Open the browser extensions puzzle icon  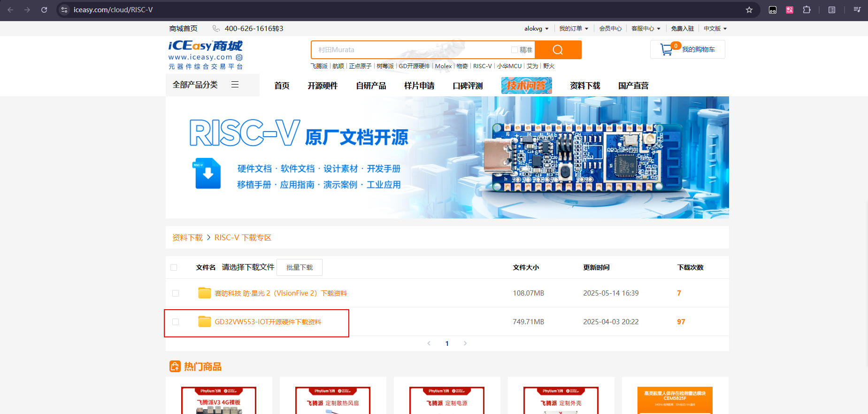(807, 9)
